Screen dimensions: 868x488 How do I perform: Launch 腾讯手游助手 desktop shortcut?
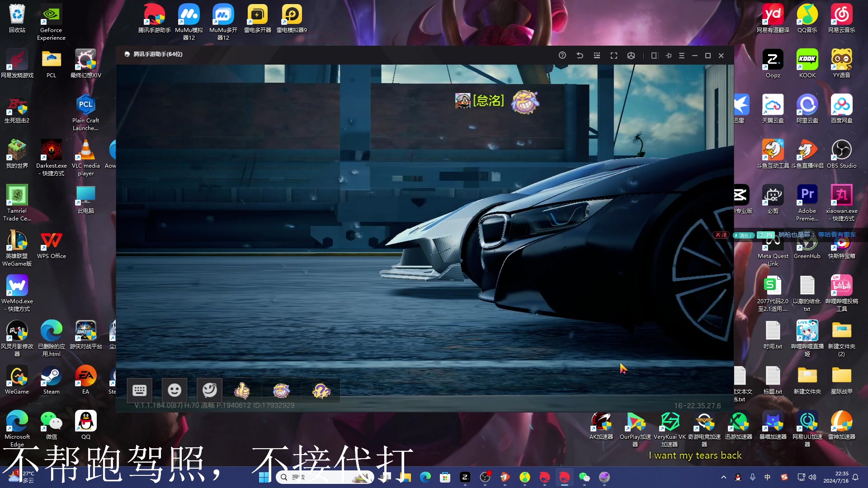click(155, 19)
